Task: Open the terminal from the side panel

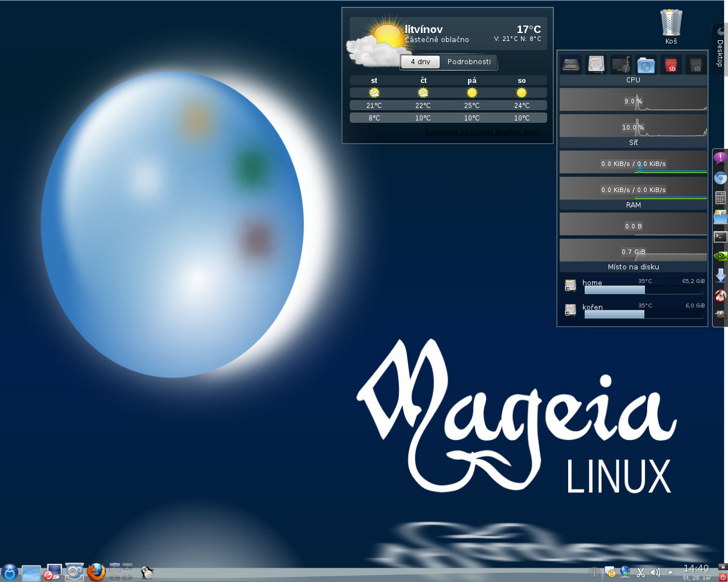Action: click(720, 236)
